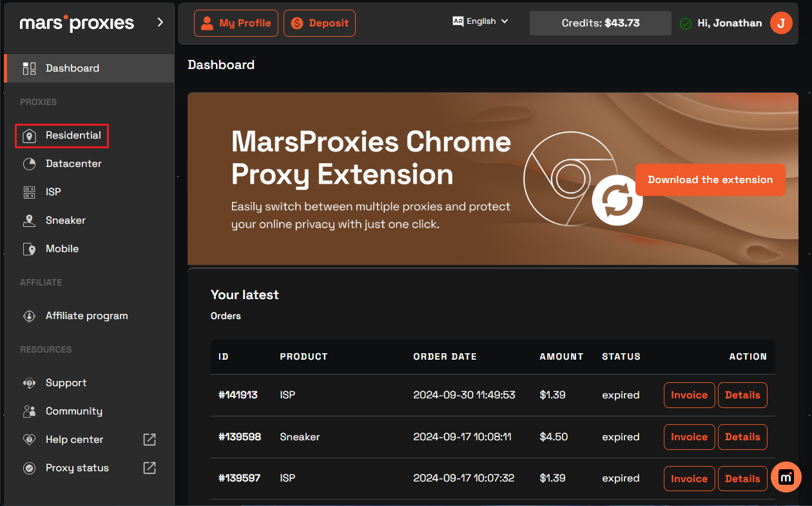
Task: Open the Proxy status link
Action: (77, 468)
